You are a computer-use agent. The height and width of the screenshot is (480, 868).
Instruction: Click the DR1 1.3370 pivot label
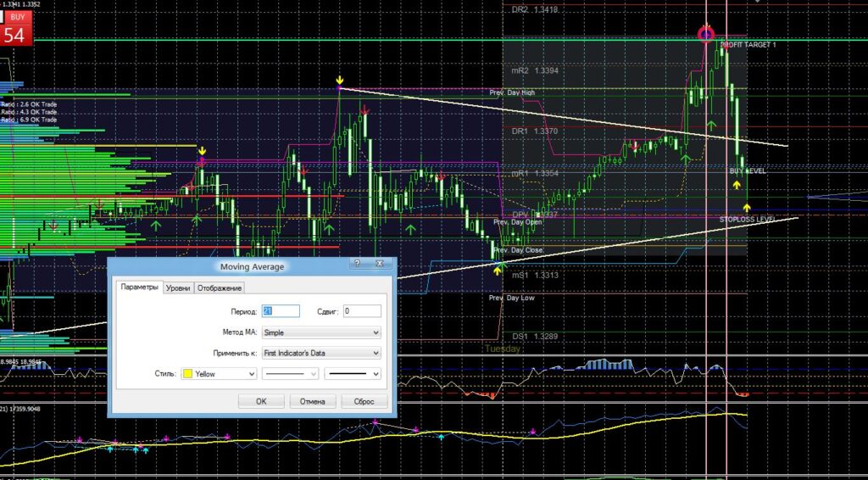[x=535, y=131]
